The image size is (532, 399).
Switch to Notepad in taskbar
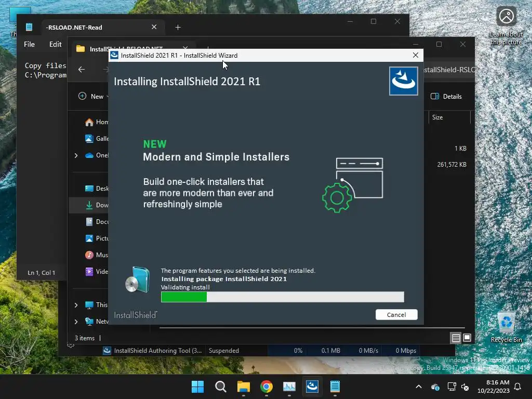(335, 387)
